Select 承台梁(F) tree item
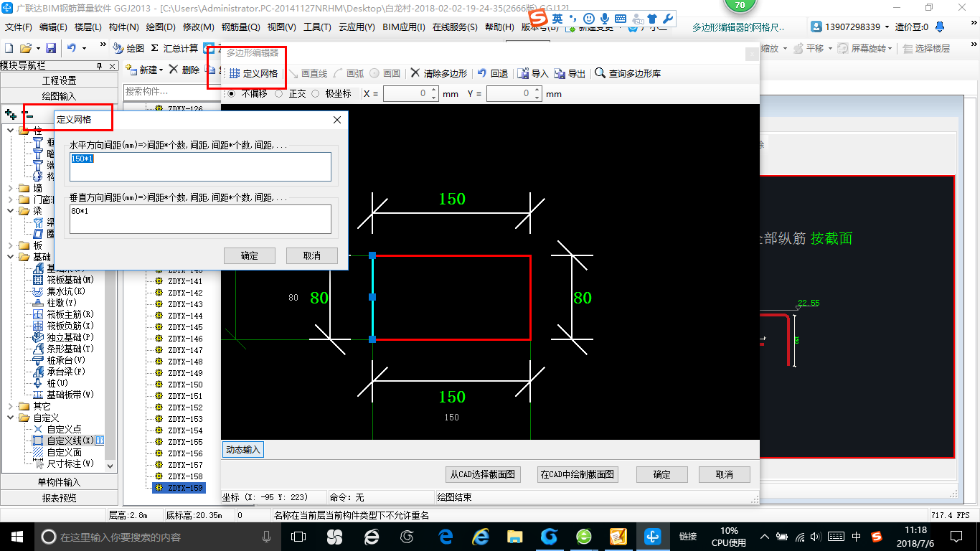Viewport: 980px width, 551px height. point(66,372)
